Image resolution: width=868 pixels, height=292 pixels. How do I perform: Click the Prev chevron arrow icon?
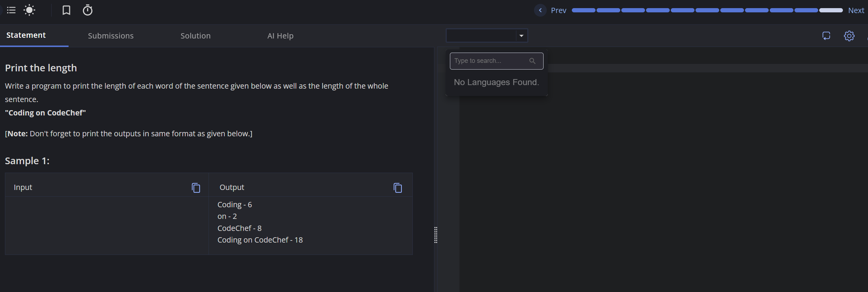click(540, 10)
